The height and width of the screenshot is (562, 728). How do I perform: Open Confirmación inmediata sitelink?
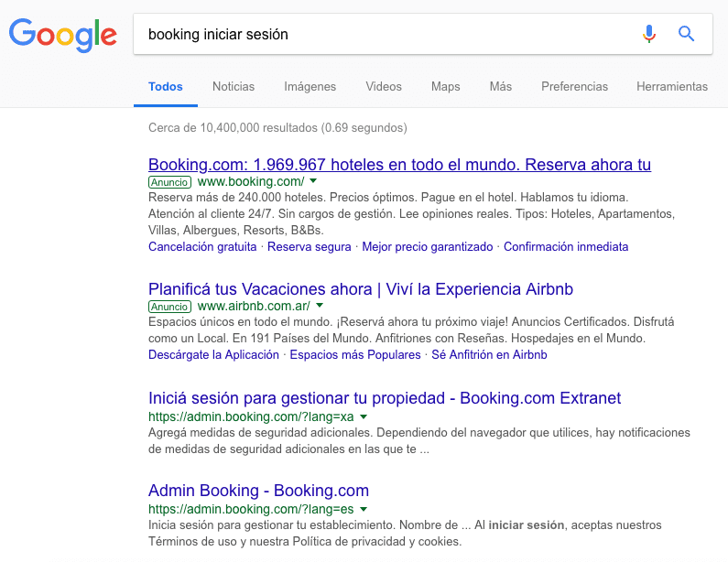[x=566, y=246]
